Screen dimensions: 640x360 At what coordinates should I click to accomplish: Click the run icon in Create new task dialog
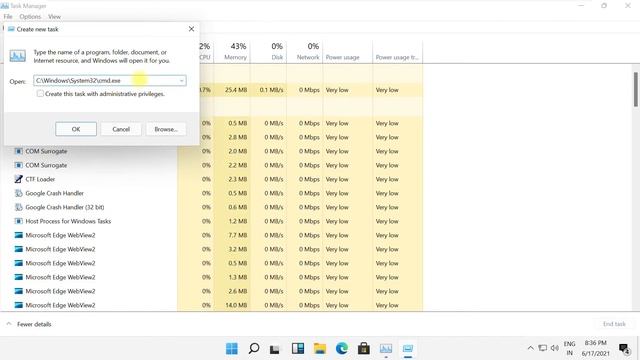click(18, 56)
